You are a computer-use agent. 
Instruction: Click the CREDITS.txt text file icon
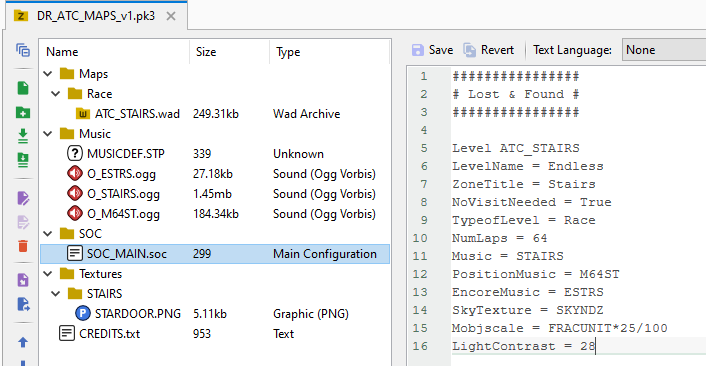click(67, 334)
